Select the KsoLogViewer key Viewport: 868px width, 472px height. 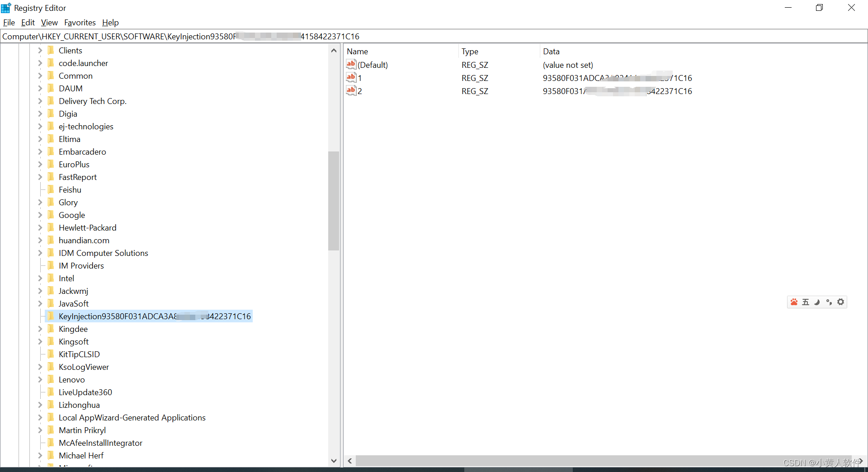(x=84, y=367)
